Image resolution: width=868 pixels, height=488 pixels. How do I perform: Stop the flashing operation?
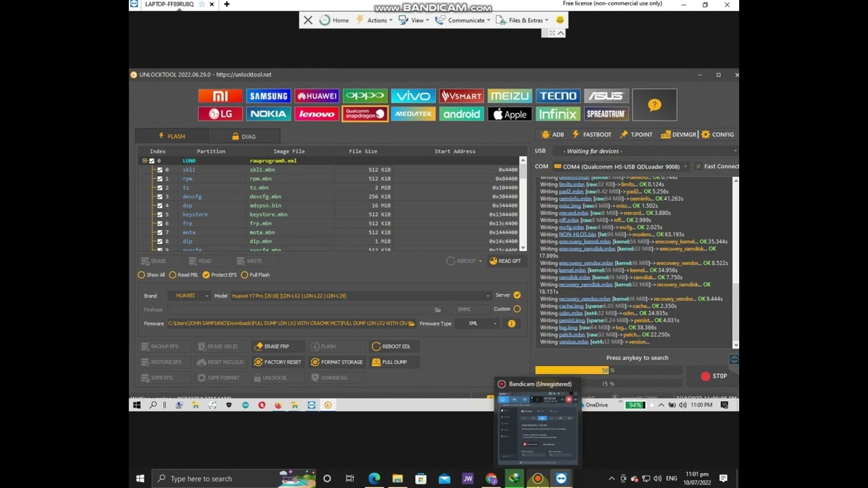click(x=715, y=376)
